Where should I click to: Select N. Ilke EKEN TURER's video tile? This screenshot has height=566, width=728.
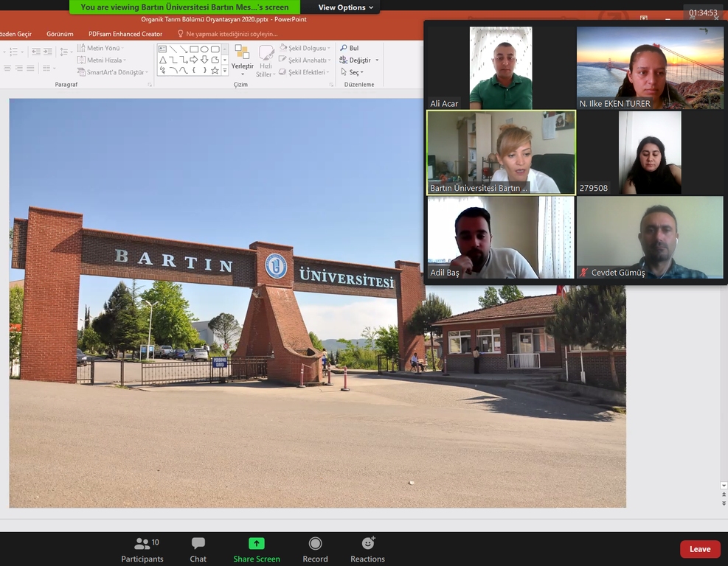[x=650, y=68]
